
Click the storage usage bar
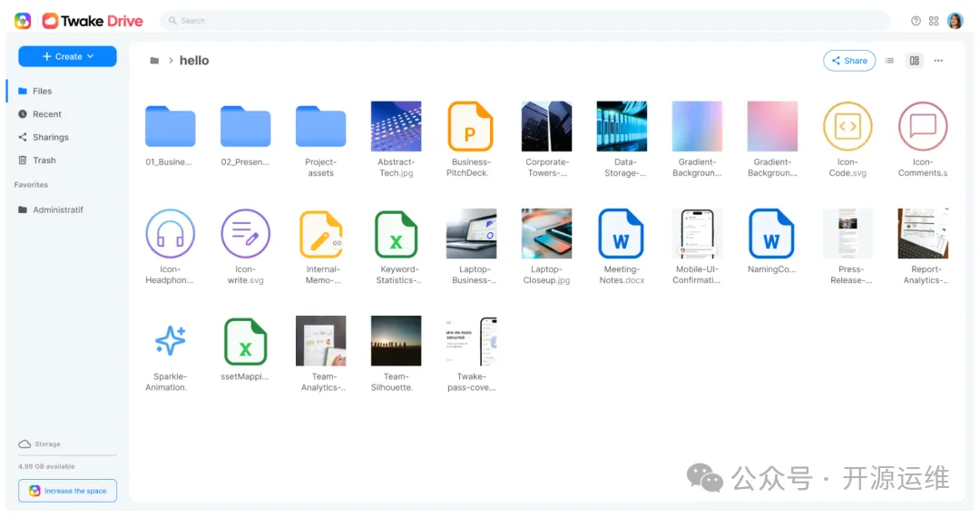[67, 455]
